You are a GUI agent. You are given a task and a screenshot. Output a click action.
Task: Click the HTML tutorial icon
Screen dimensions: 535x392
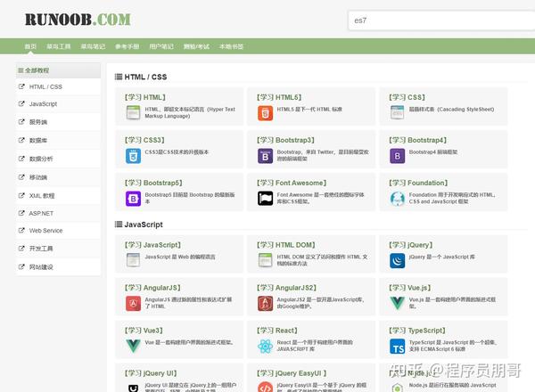(x=133, y=112)
